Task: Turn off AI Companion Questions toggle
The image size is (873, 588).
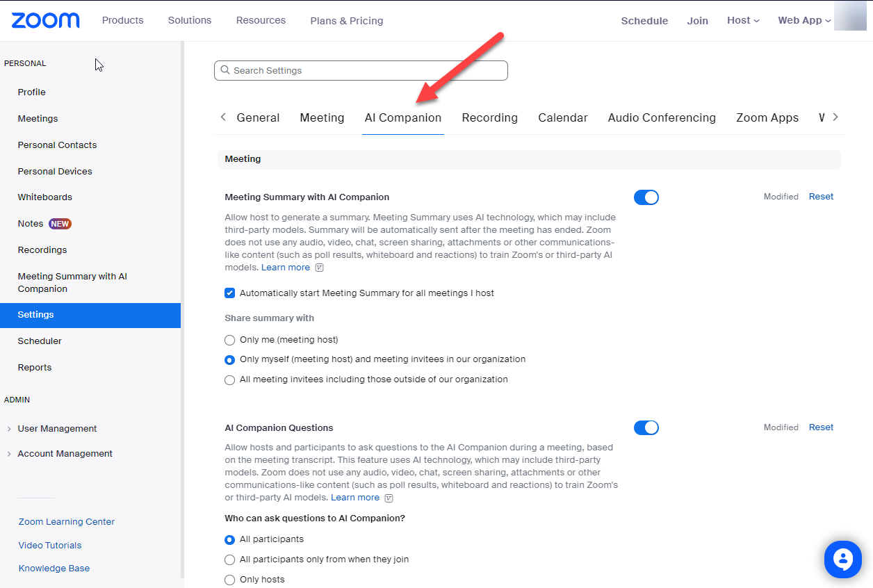Action: pos(646,427)
